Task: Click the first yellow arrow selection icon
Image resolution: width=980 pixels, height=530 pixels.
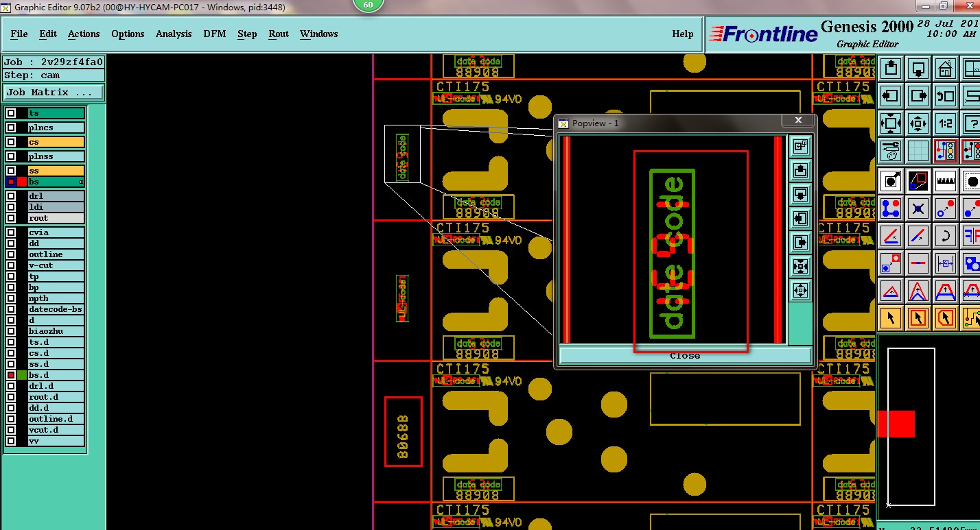Action: coord(891,317)
